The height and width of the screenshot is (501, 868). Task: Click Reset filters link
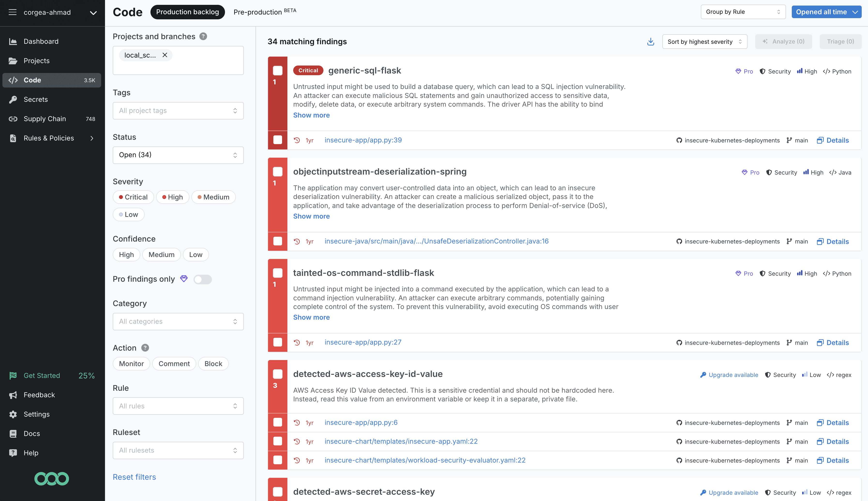[x=134, y=477]
